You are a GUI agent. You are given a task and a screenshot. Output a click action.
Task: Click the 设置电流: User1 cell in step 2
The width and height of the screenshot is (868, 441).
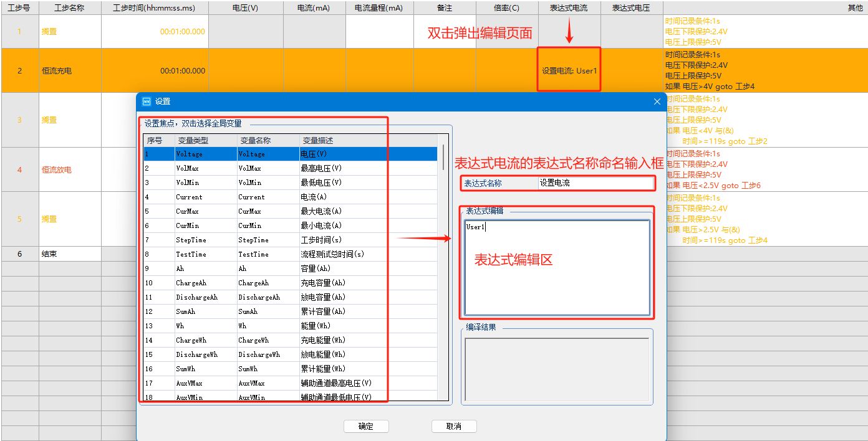click(x=568, y=70)
